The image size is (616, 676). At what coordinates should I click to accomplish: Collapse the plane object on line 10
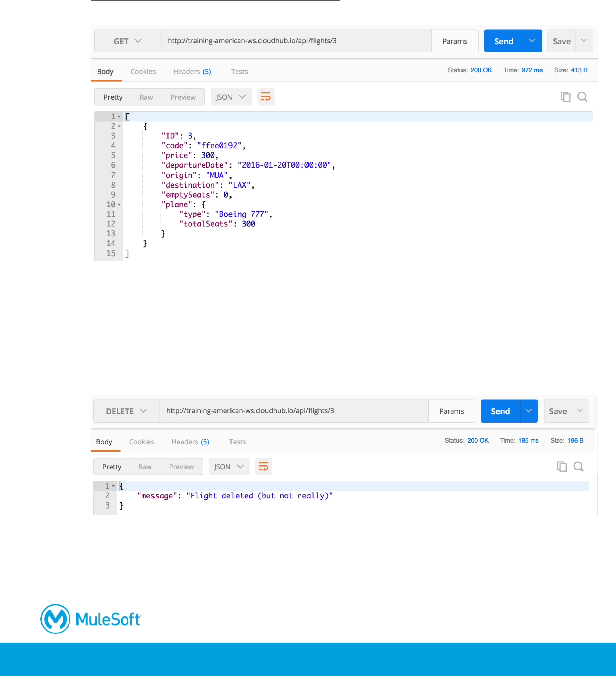click(119, 205)
